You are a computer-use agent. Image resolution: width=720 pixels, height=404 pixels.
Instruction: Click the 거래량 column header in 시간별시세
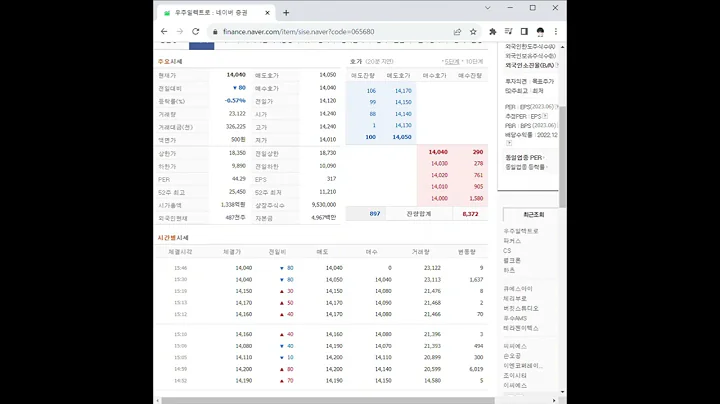[421, 252]
